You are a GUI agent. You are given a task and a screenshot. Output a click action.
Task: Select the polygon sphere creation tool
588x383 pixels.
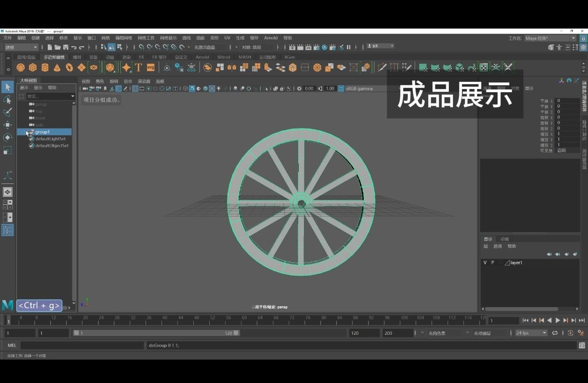point(20,67)
